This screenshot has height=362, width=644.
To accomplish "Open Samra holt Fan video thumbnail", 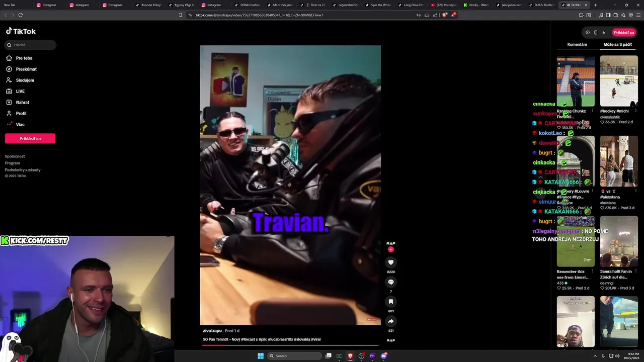I will point(619,241).
